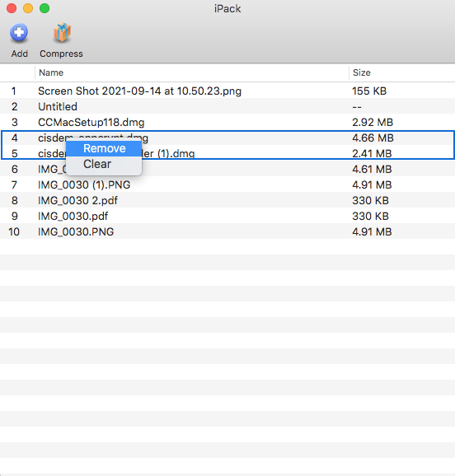Screen dimensions: 455x476
Task: Select IMG_0030.pdf file row
Action: 227,216
